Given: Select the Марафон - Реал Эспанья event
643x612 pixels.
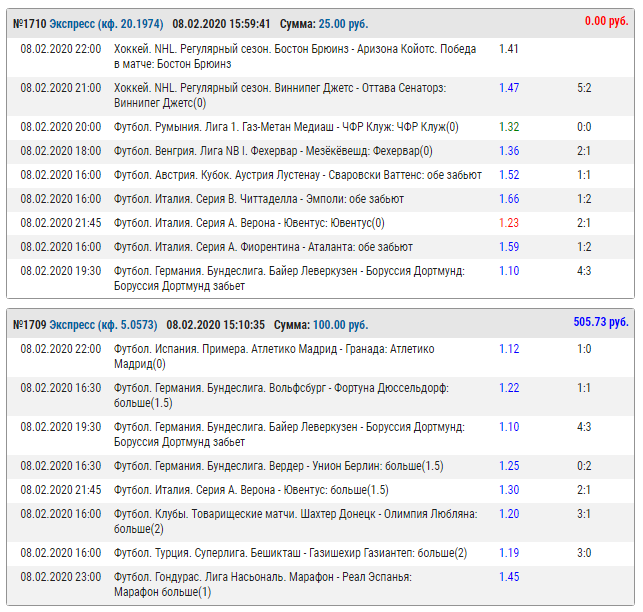Looking at the screenshot, I should pyautogui.click(x=262, y=585).
